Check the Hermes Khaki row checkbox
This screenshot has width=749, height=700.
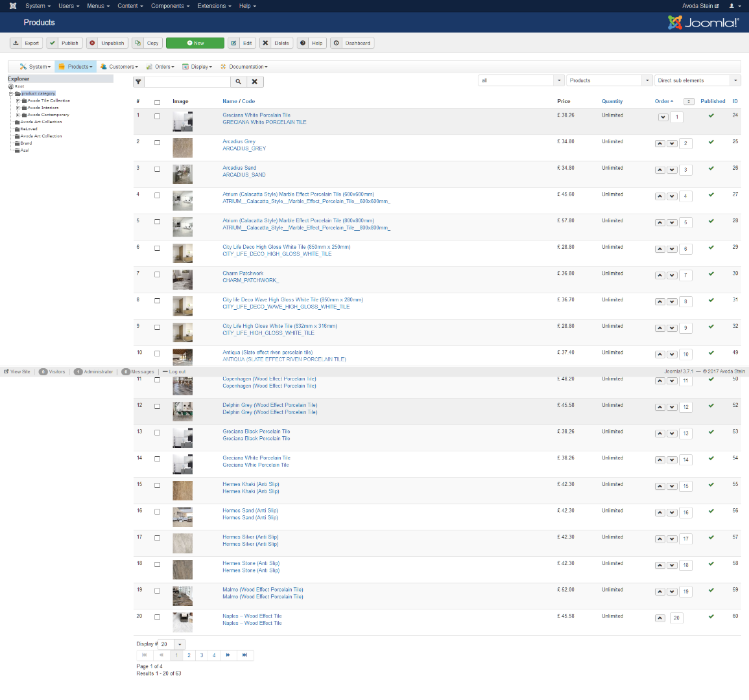tap(157, 485)
